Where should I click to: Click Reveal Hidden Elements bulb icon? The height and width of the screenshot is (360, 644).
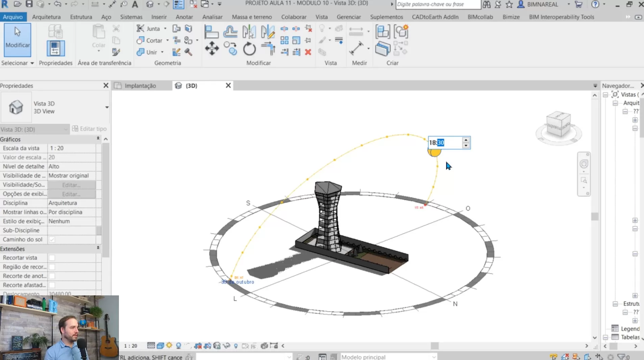pos(236,345)
